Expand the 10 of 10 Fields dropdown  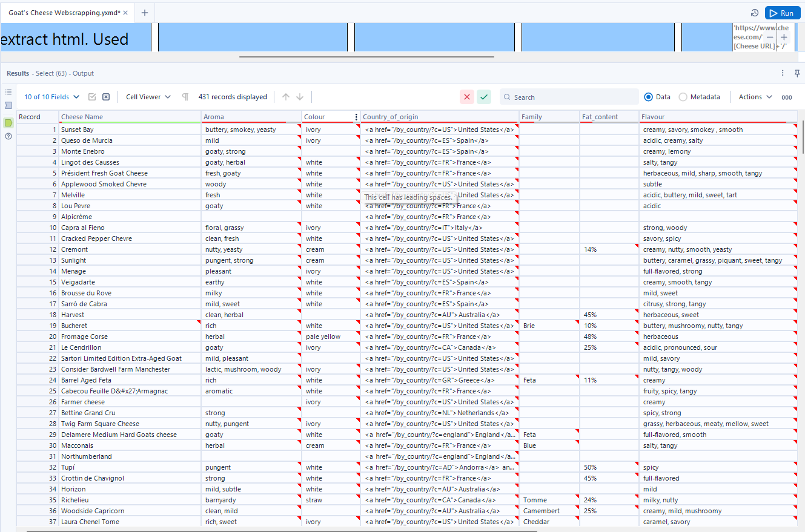pyautogui.click(x=51, y=97)
